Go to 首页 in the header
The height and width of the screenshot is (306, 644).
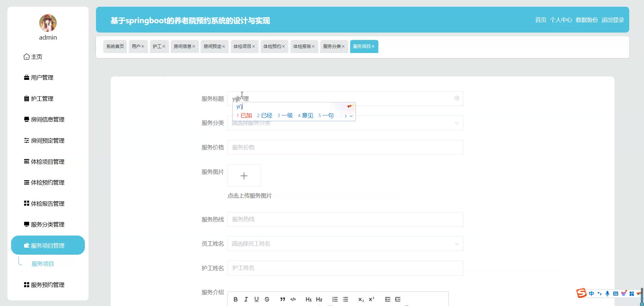coord(541,20)
